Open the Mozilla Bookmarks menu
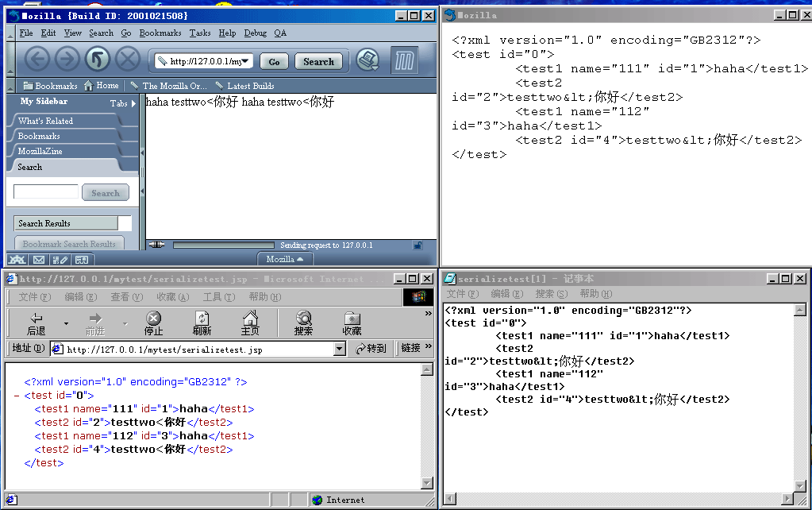 click(160, 33)
